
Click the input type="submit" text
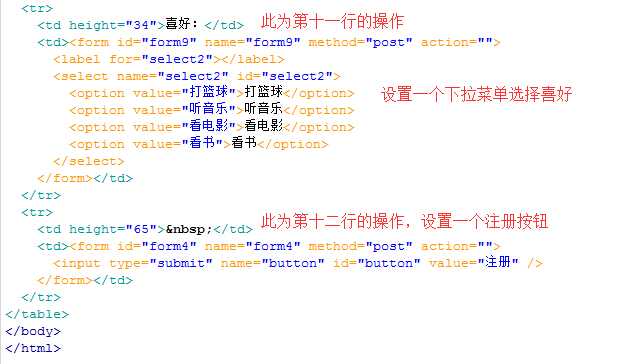point(133,263)
